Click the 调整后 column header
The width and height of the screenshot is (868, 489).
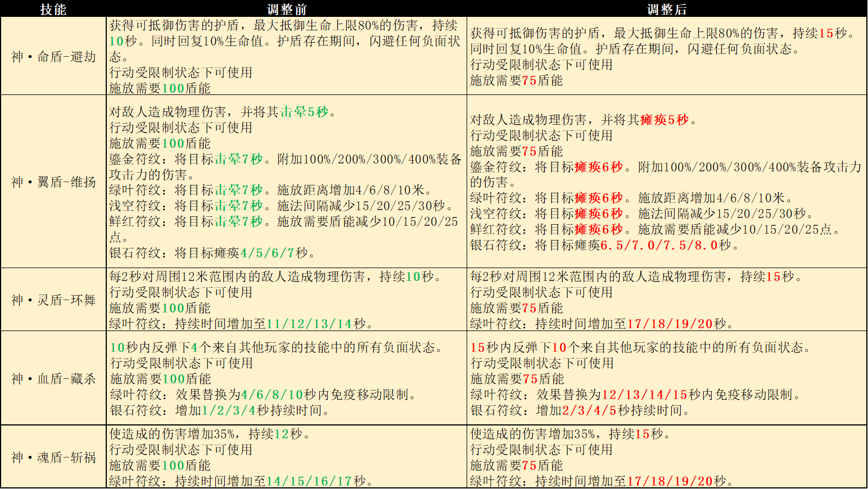667,9
